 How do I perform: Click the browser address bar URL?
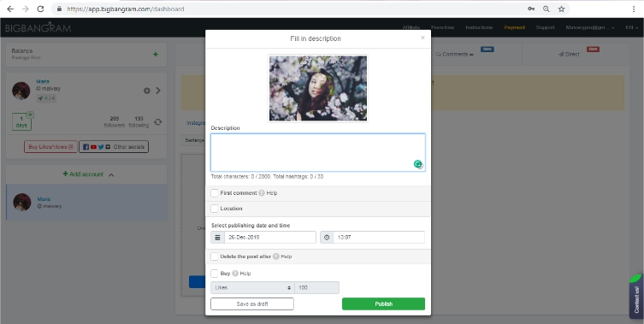point(125,9)
